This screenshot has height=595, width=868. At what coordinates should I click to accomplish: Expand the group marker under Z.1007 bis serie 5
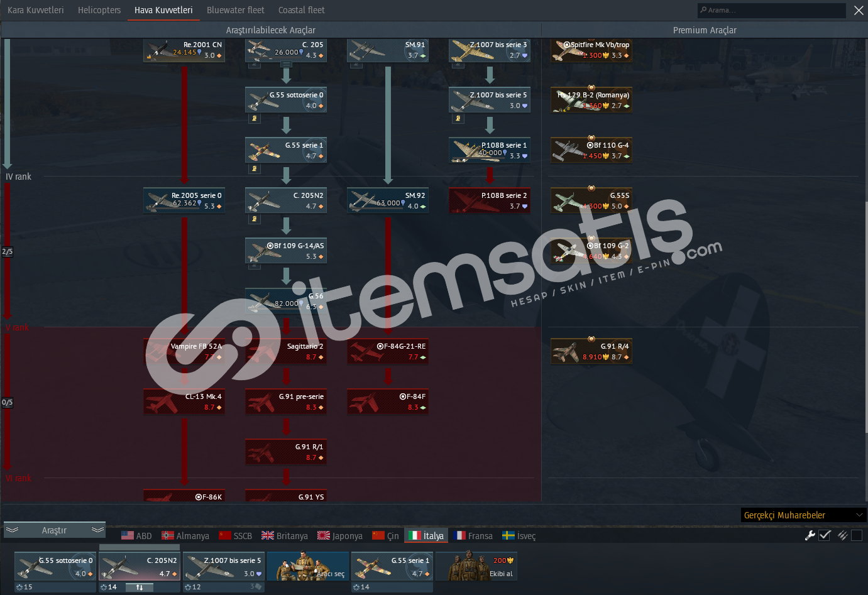tap(458, 117)
